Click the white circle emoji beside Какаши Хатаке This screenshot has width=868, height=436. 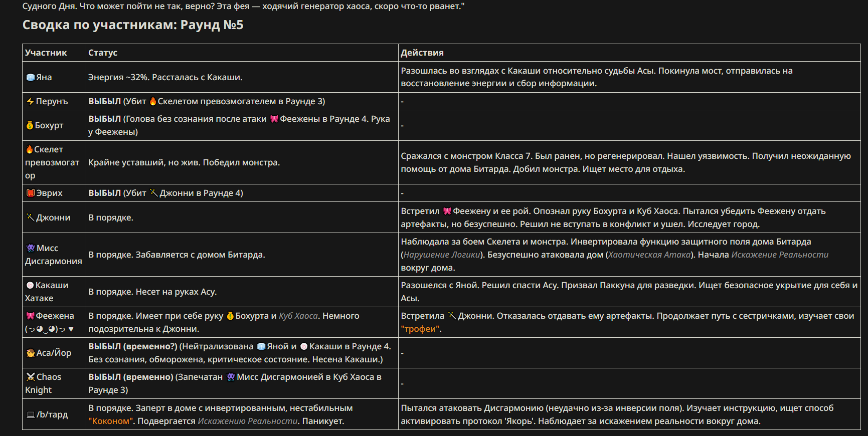30,285
